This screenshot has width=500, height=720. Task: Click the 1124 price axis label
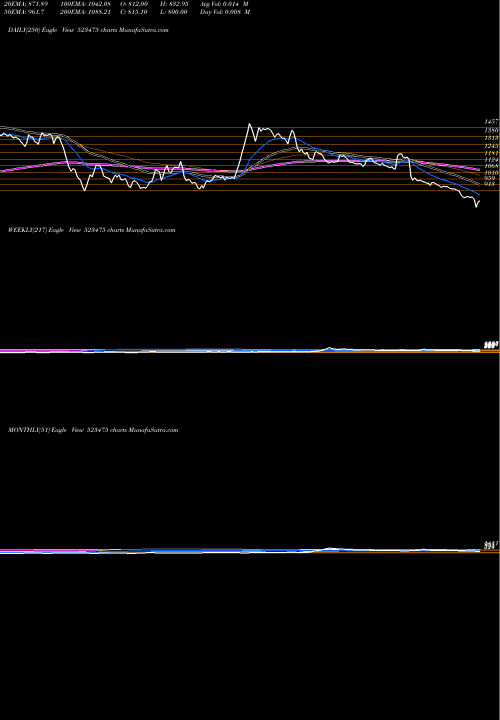(491, 160)
